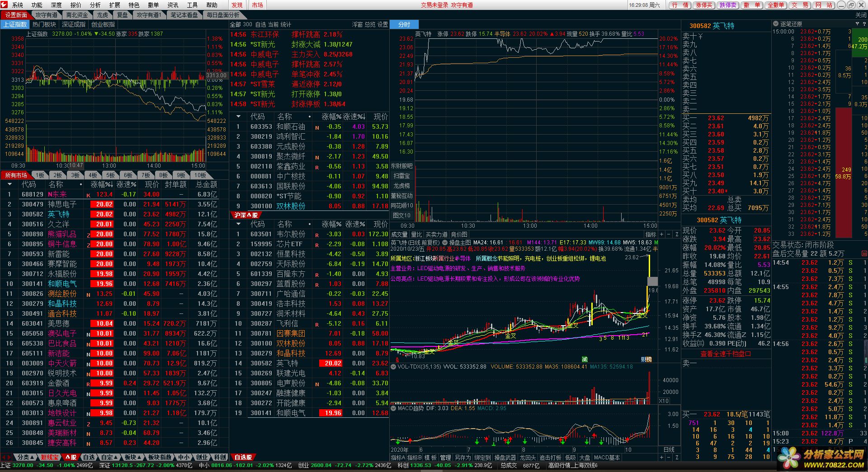Click the 跌停卖 quick button
Viewport: 868px width, 472px height.
tap(728, 5)
